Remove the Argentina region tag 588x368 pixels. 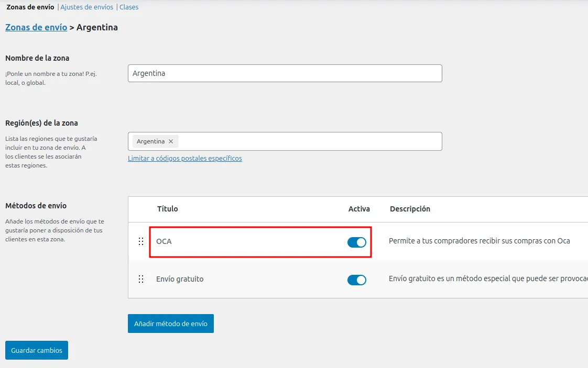171,141
